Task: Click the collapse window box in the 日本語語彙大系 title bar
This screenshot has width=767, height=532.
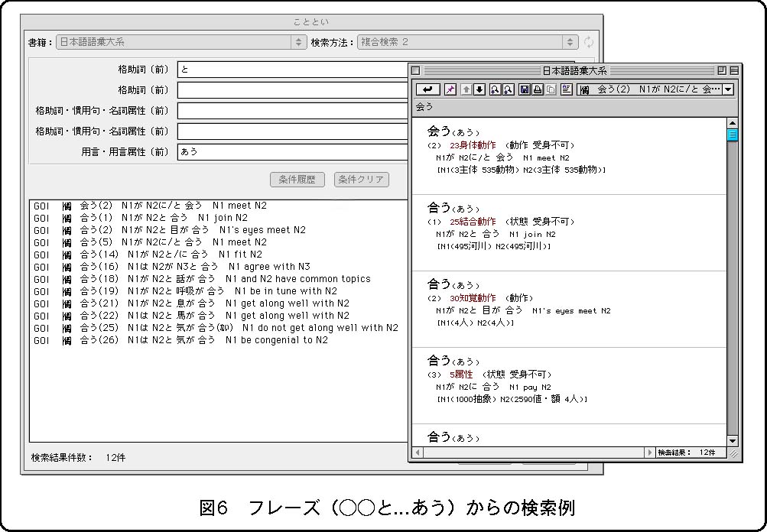Action: point(734,71)
